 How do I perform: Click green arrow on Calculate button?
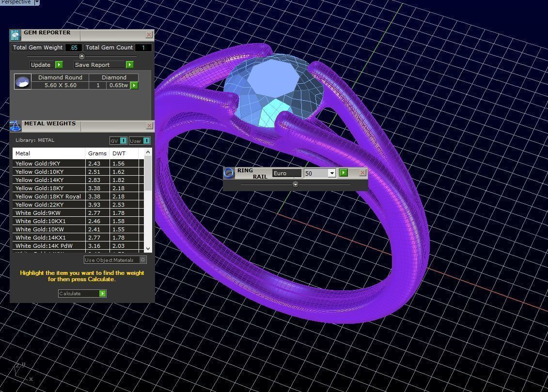pos(102,294)
